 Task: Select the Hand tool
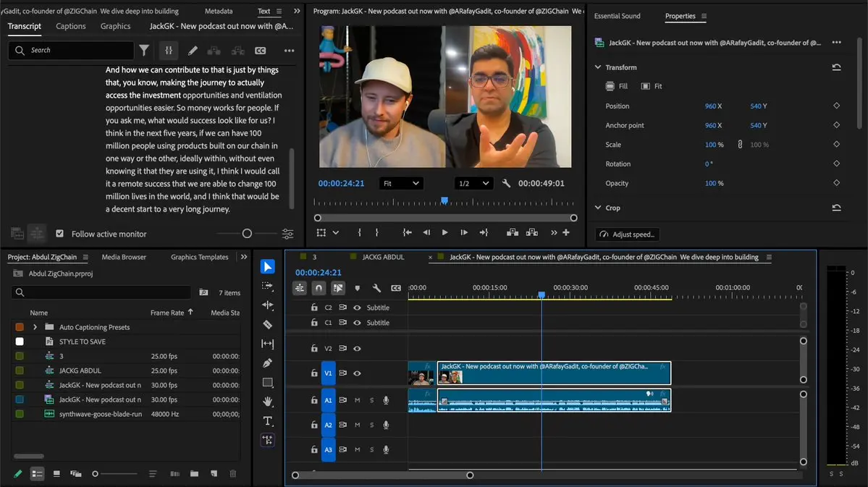[267, 402]
